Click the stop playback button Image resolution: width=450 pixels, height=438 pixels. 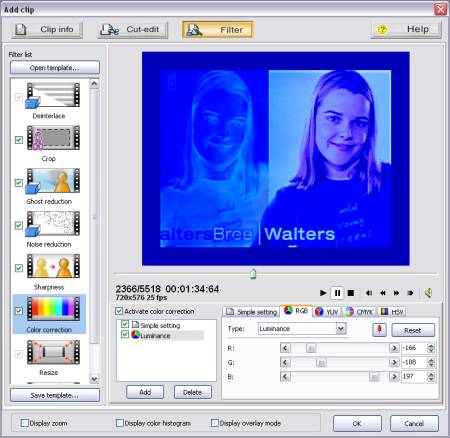pyautogui.click(x=351, y=293)
